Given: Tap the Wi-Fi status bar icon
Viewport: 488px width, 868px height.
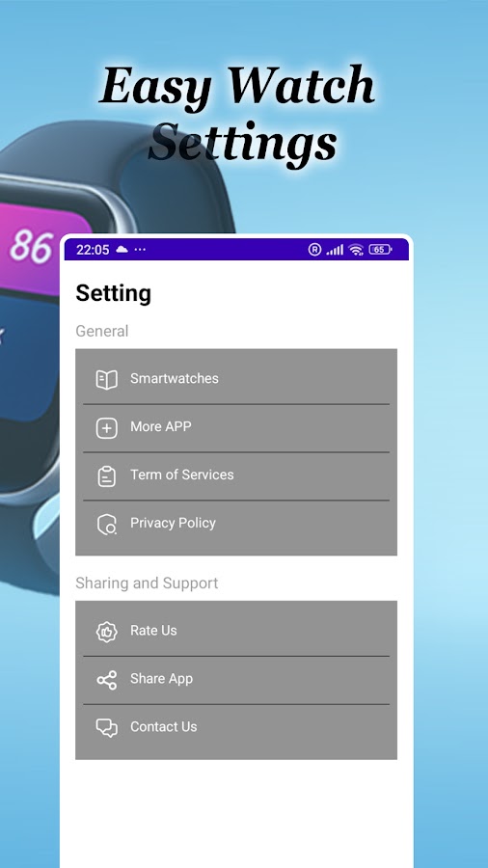Looking at the screenshot, I should coord(356,250).
